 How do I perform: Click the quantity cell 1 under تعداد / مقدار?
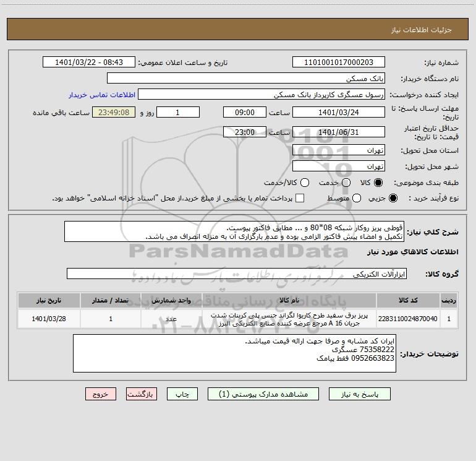[111, 319]
